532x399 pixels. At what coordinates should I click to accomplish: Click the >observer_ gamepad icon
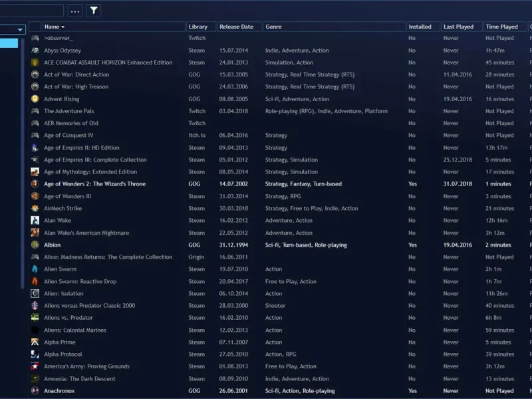[35, 38]
